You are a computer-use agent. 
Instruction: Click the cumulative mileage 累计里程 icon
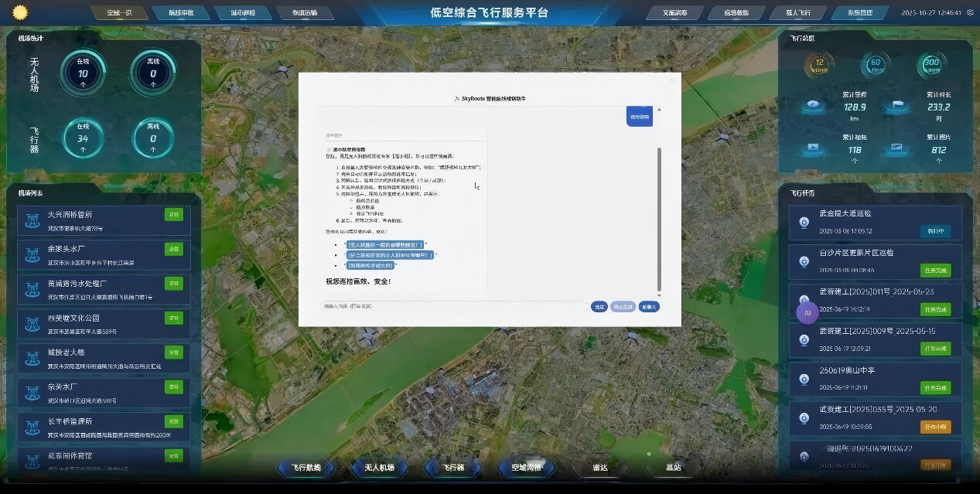pyautogui.click(x=811, y=106)
